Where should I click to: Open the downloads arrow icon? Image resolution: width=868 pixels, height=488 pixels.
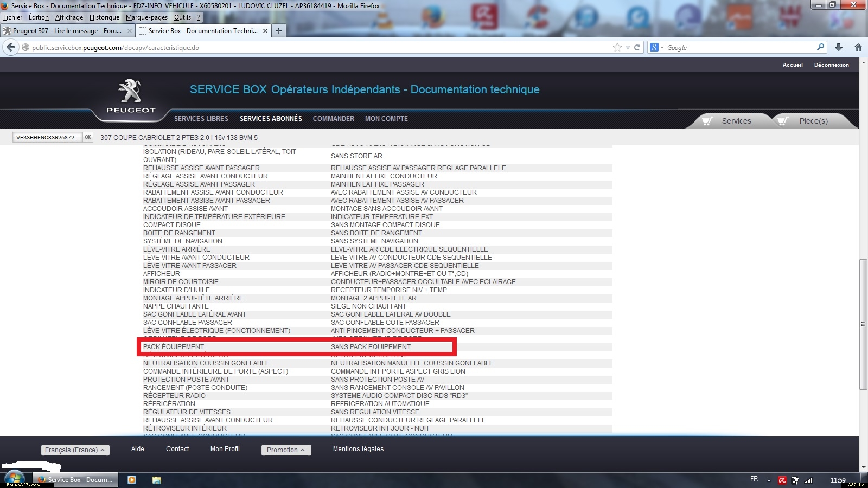tap(839, 48)
